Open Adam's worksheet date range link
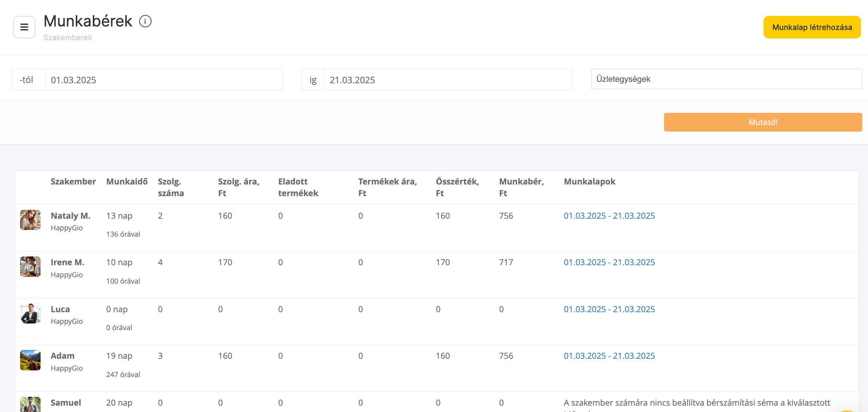The image size is (868, 412). coord(609,356)
